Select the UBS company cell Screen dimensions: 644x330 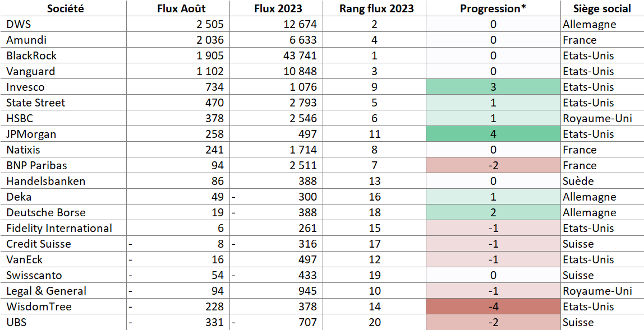click(x=63, y=322)
